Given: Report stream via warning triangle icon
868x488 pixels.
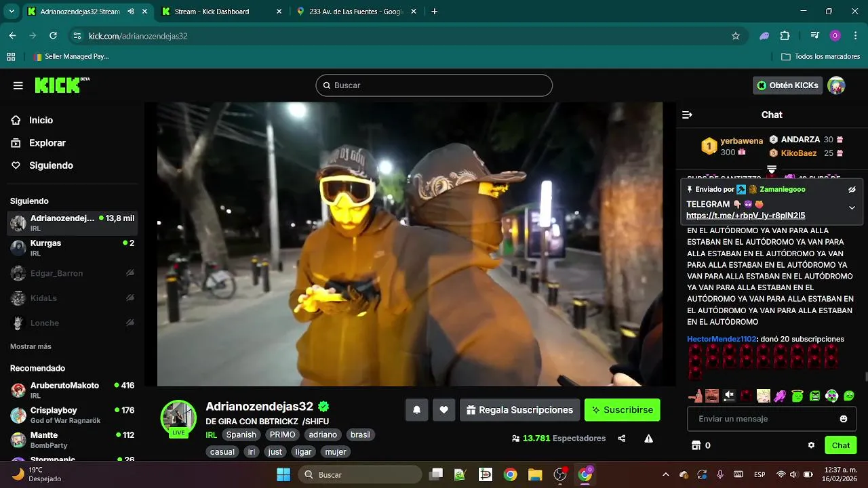Looking at the screenshot, I should point(649,439).
